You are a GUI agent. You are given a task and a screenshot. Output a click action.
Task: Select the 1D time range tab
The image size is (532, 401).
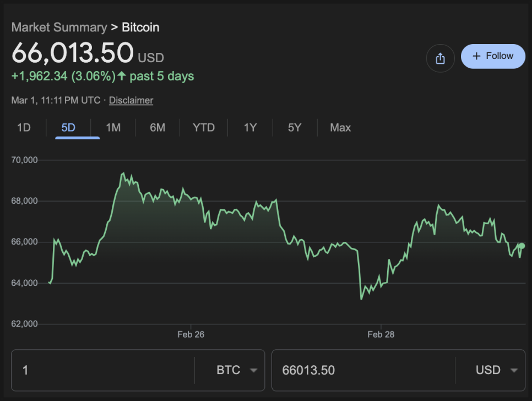[24, 128]
